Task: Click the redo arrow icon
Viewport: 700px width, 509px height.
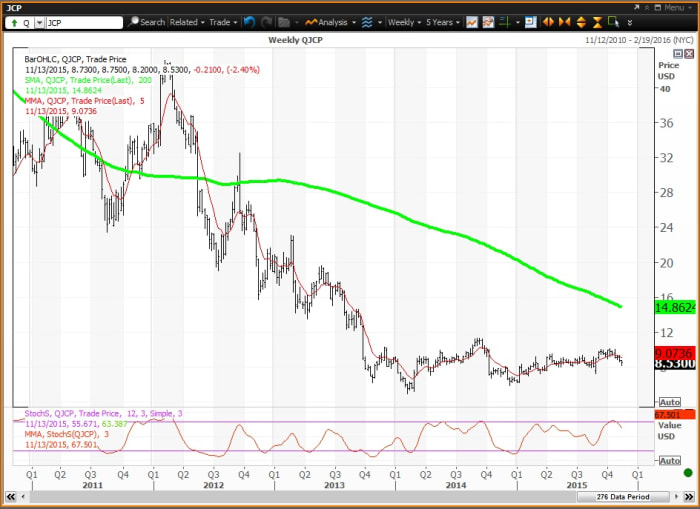Action: coord(265,22)
